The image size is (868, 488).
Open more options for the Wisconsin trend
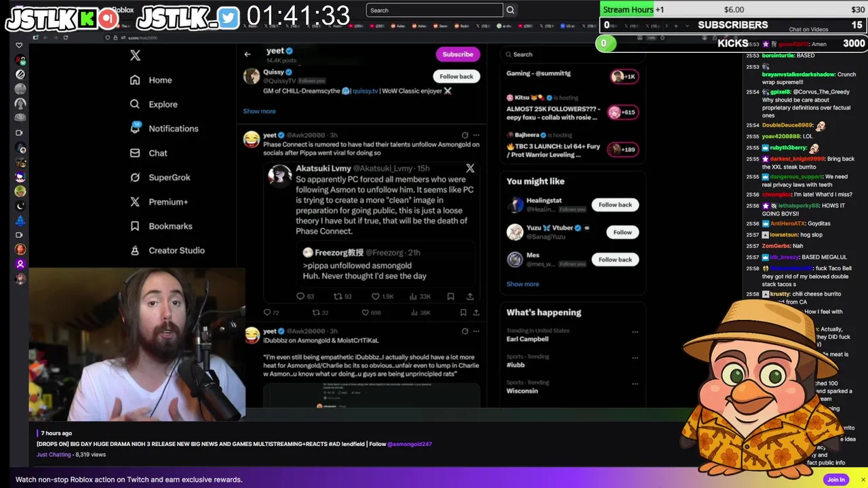[x=635, y=384]
